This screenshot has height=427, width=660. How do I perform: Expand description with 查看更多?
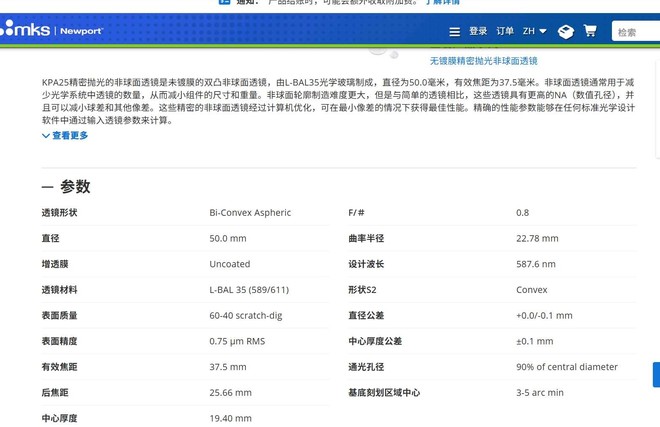tap(65, 136)
